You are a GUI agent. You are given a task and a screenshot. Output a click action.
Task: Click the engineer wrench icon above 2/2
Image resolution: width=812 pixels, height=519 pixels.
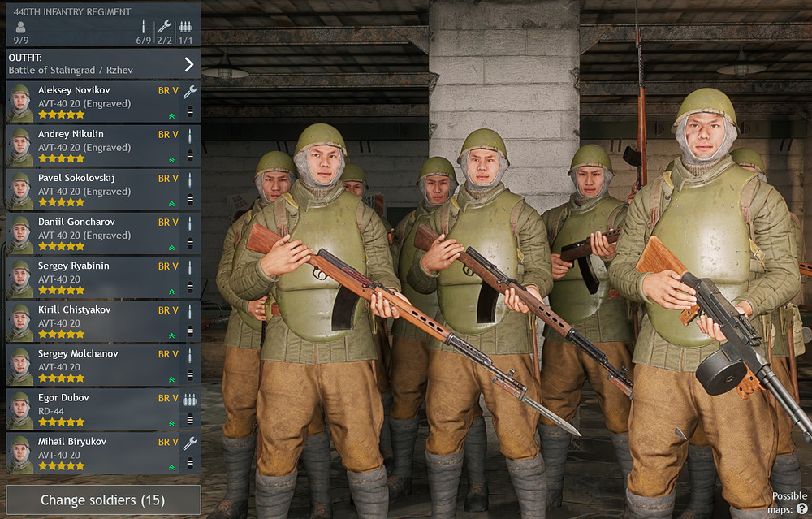(164, 26)
